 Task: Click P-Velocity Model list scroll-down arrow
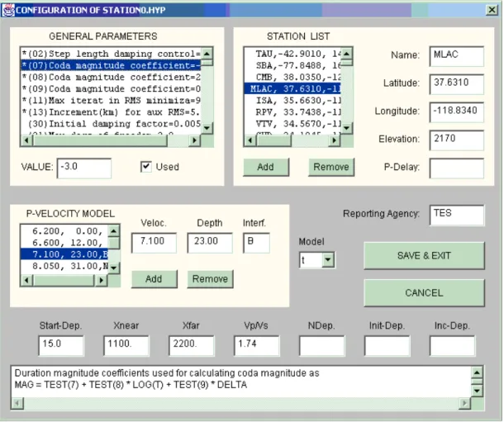pyautogui.click(x=114, y=268)
